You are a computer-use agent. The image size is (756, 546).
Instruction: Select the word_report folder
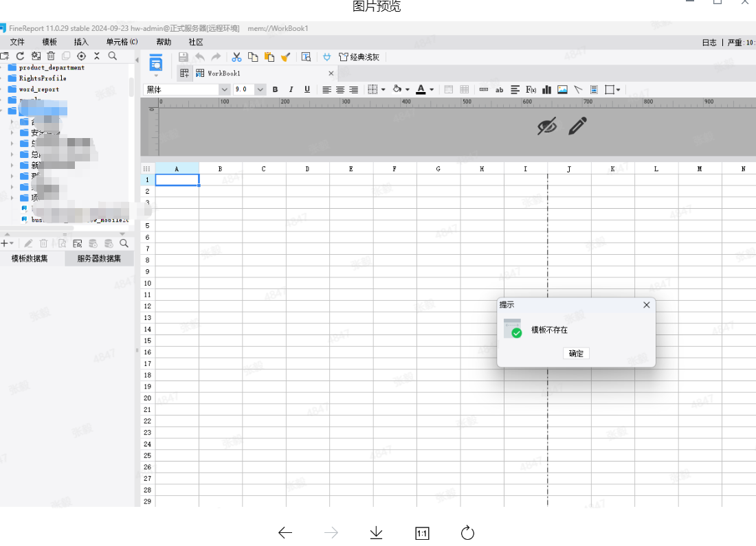point(38,89)
